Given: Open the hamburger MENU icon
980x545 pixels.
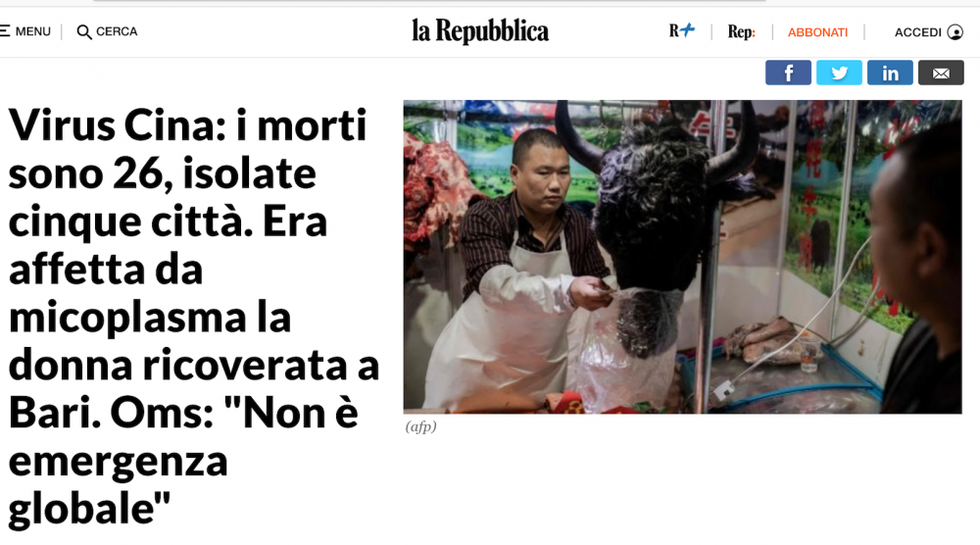Looking at the screenshot, I should (4, 31).
